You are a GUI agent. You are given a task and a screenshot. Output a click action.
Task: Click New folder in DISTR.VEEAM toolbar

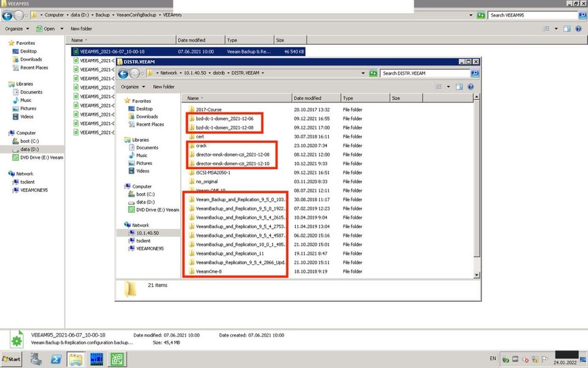click(164, 86)
